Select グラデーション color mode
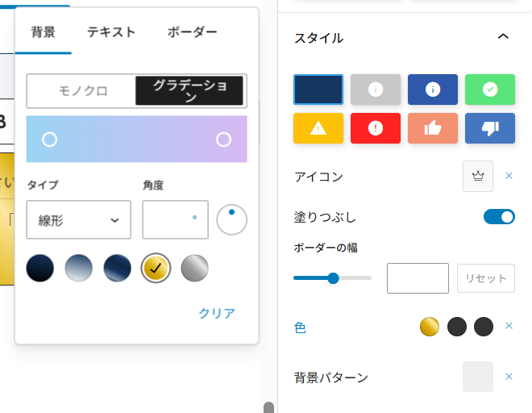 pyautogui.click(x=190, y=91)
